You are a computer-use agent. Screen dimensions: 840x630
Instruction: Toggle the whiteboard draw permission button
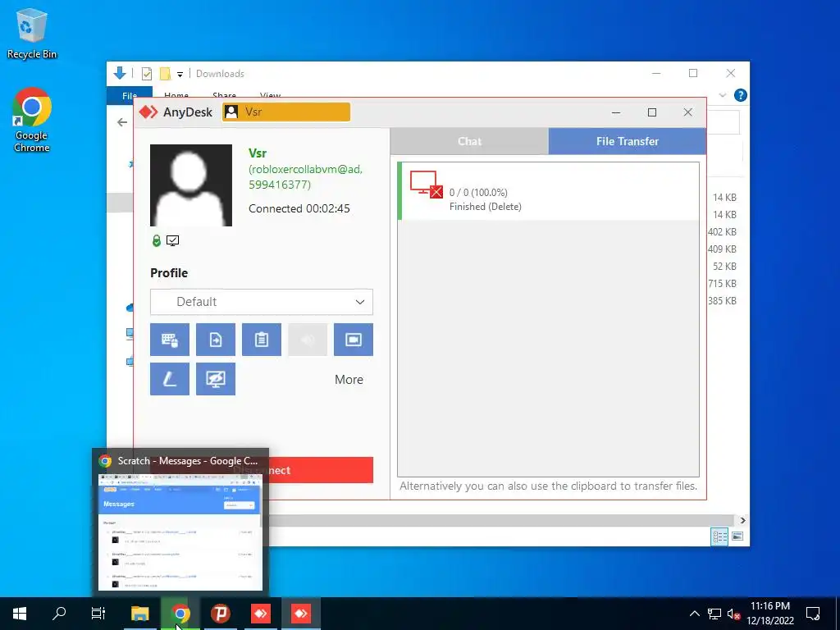[x=169, y=379]
